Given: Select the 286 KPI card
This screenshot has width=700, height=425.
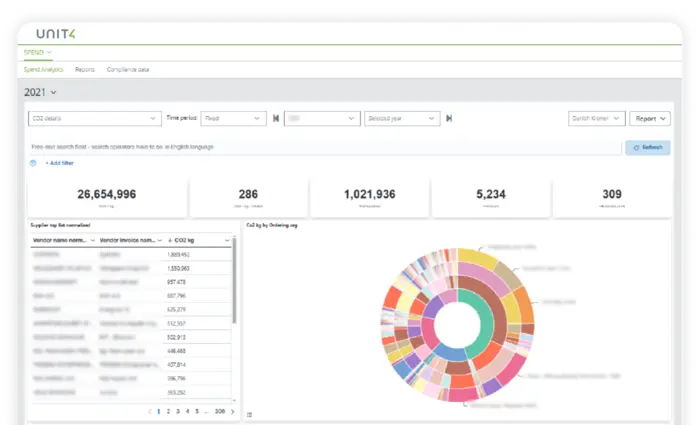Looking at the screenshot, I should [248, 198].
